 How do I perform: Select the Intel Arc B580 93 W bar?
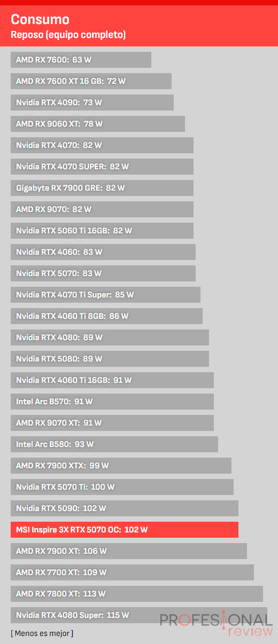tap(114, 444)
